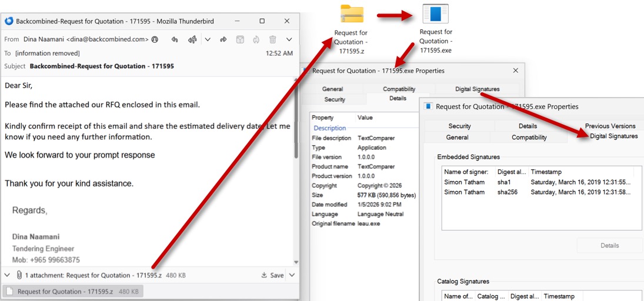
Task: Click the email body vertical scrollbar
Action: point(296,141)
